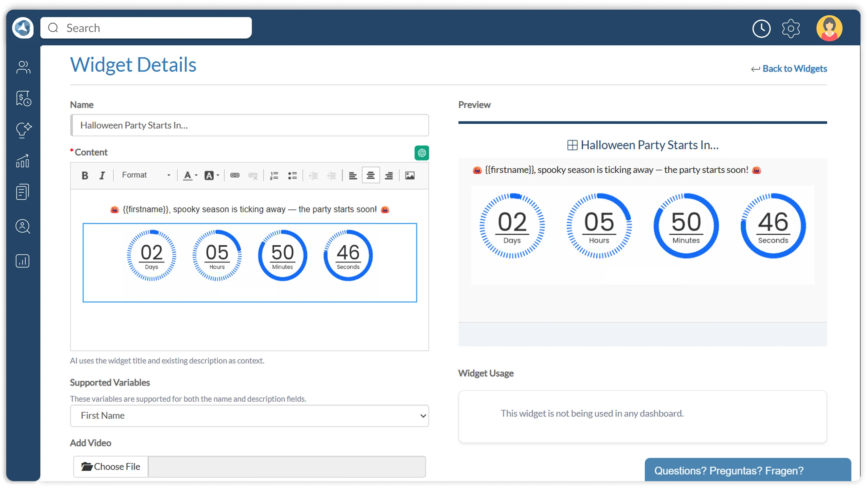The height and width of the screenshot is (488, 868).
Task: Open the clock history icon in header
Action: click(761, 29)
